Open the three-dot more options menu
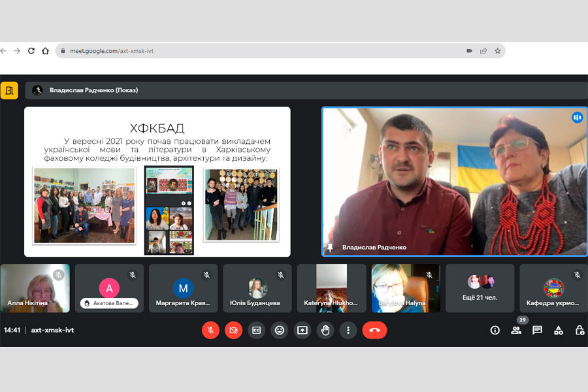Viewport: 588px width, 392px height. coord(348,330)
